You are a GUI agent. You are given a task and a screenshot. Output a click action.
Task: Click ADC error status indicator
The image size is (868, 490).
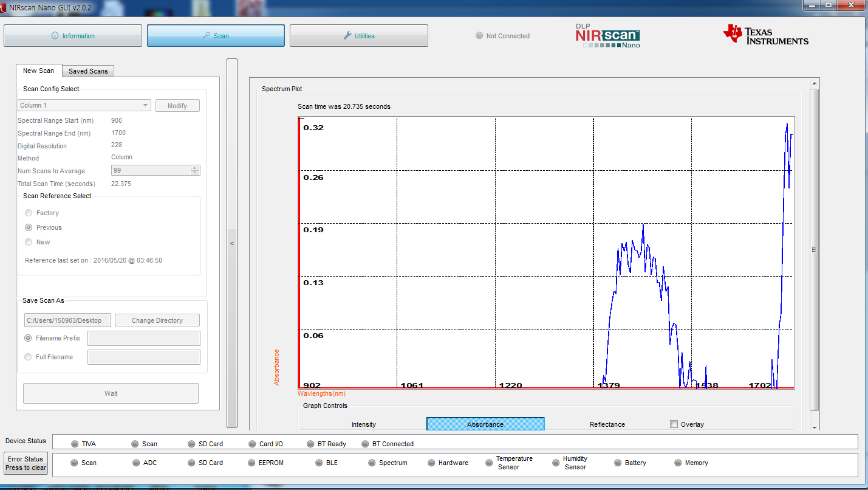[137, 463]
